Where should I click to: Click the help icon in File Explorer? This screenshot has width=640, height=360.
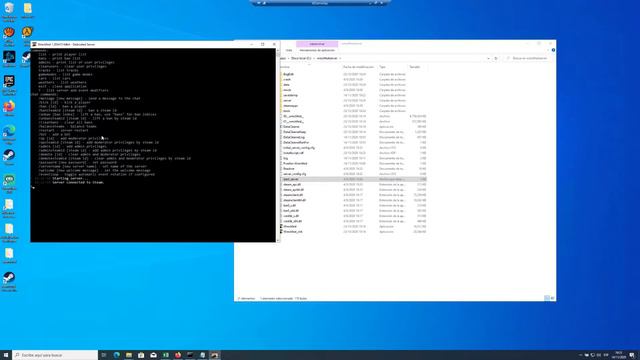553,50
